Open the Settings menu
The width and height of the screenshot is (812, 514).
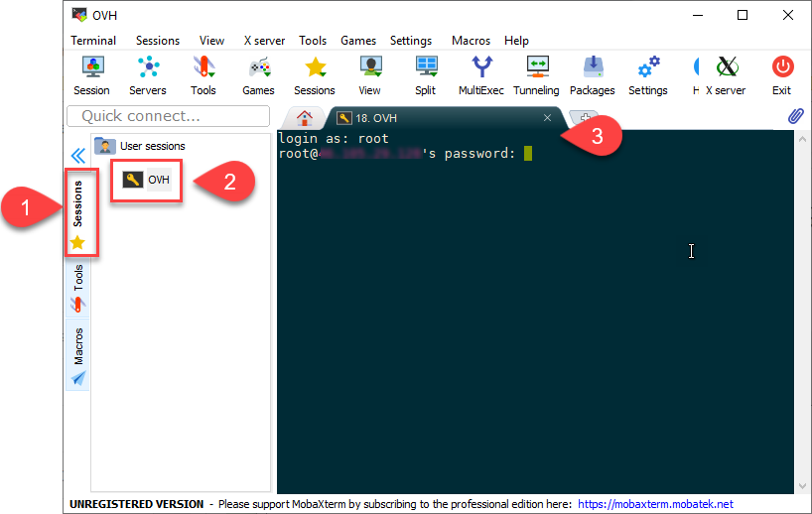(x=411, y=41)
